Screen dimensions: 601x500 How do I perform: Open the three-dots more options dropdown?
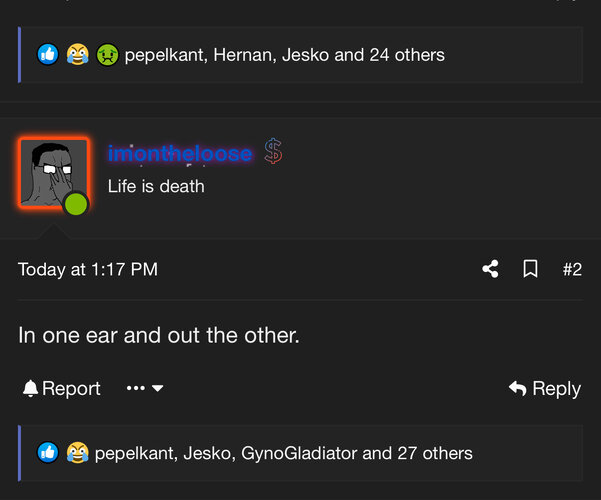pyautogui.click(x=145, y=389)
